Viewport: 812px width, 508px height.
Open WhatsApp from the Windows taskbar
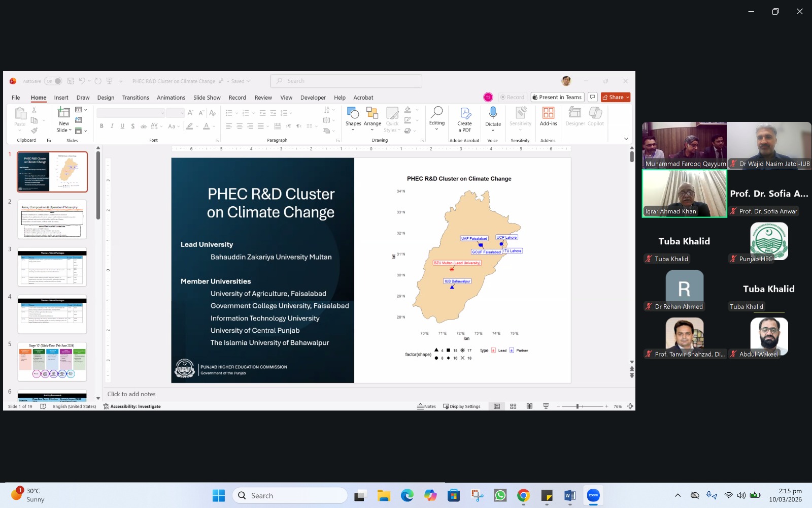500,495
